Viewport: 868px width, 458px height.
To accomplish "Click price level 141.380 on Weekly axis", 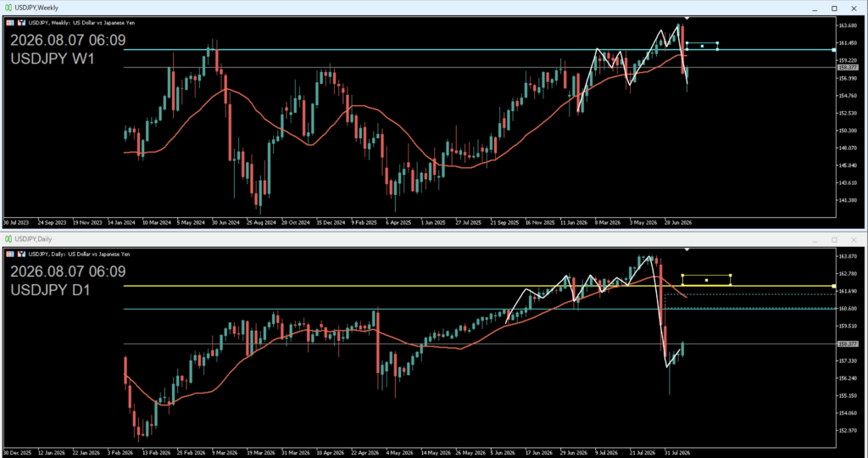I will pyautogui.click(x=848, y=200).
